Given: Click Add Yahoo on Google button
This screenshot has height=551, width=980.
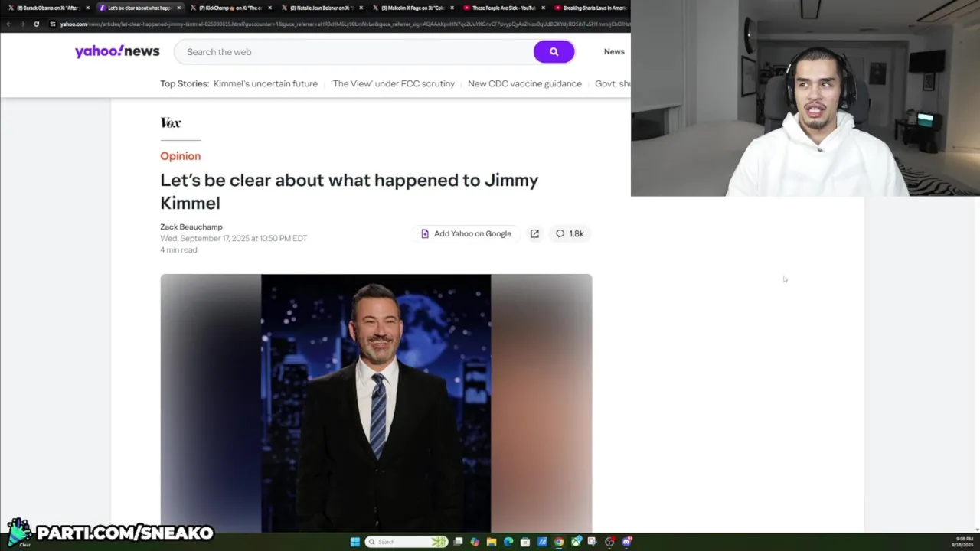Looking at the screenshot, I should (466, 233).
